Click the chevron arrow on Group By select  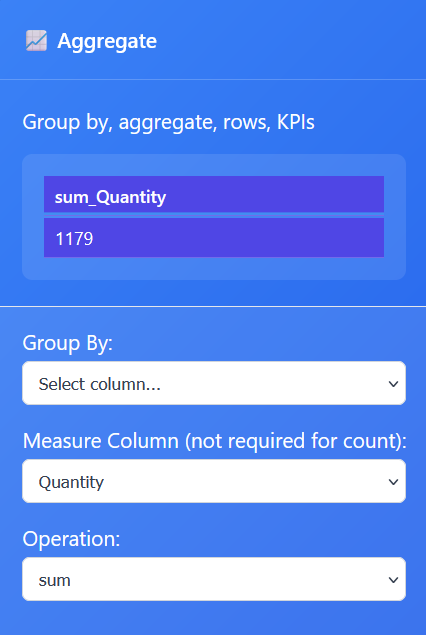pyautogui.click(x=393, y=384)
